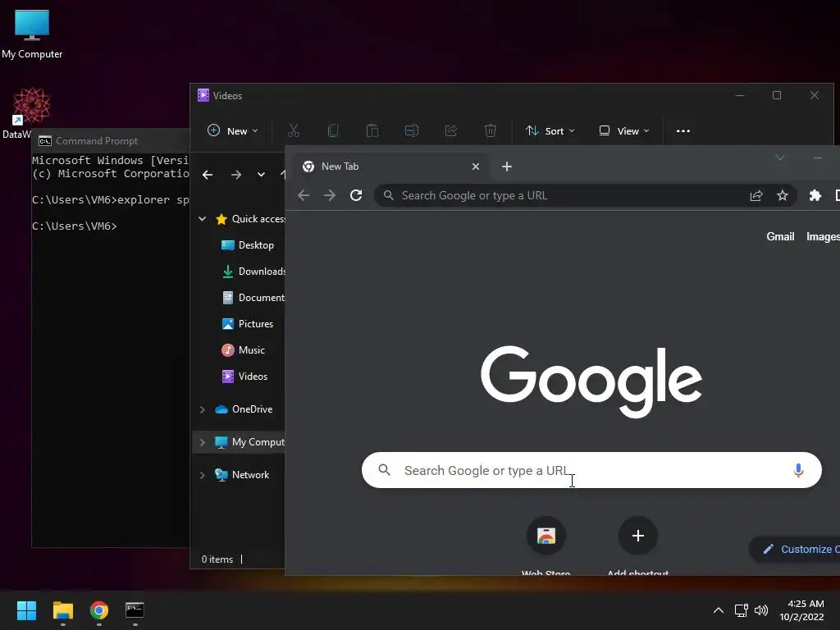Click the Google search box
This screenshot has width=840, height=630.
[x=591, y=470]
